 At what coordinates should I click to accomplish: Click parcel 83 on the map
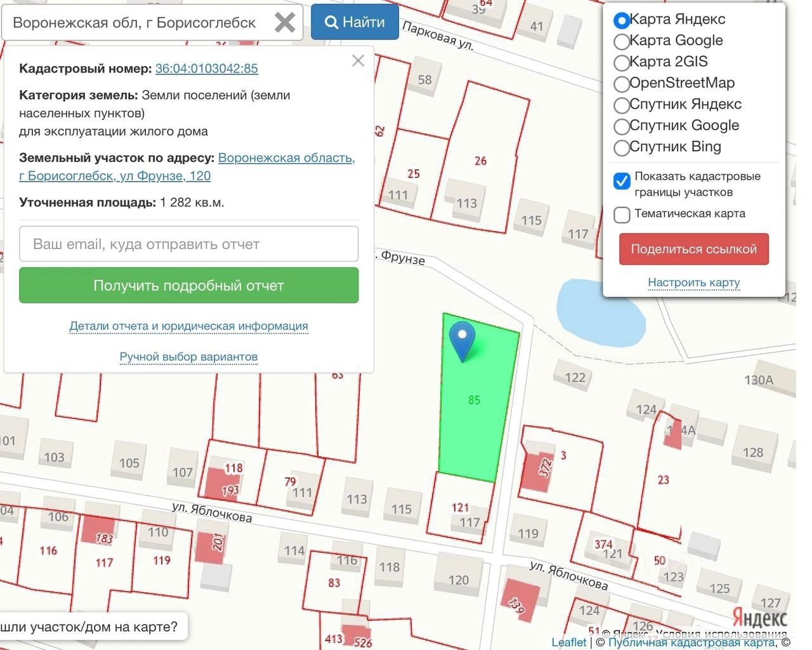click(334, 583)
